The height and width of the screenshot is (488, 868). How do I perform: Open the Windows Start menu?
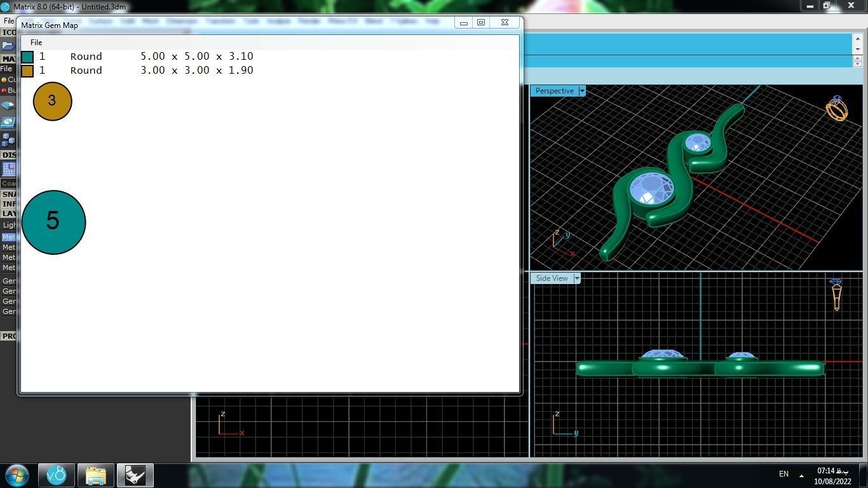click(17, 475)
